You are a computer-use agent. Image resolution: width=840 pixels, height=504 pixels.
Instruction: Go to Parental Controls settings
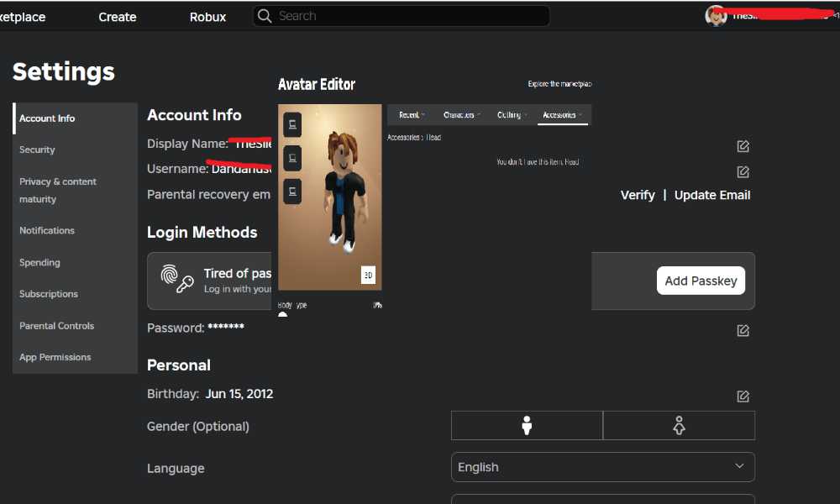[75, 326]
